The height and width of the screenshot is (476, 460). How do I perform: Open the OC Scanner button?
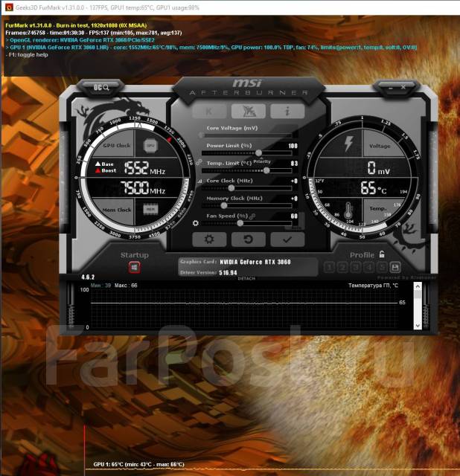(101, 88)
